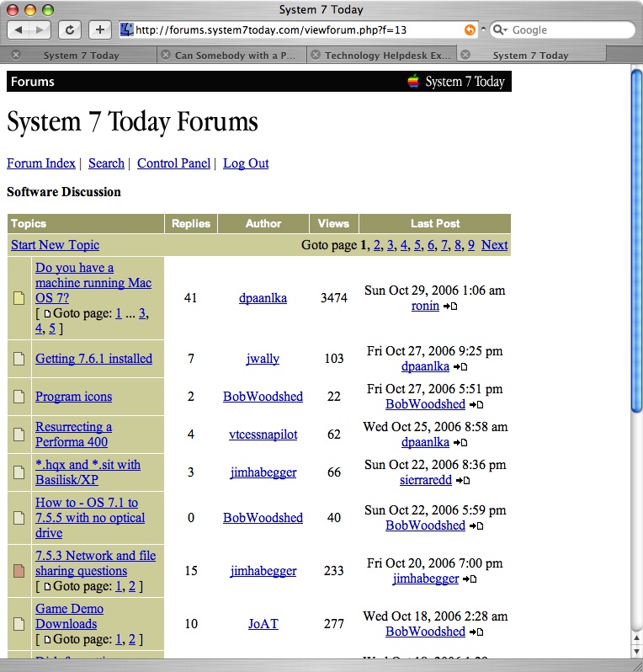
Task: Click latest-post arrow icon for Oct 20 7:00 pm post
Action: point(470,579)
